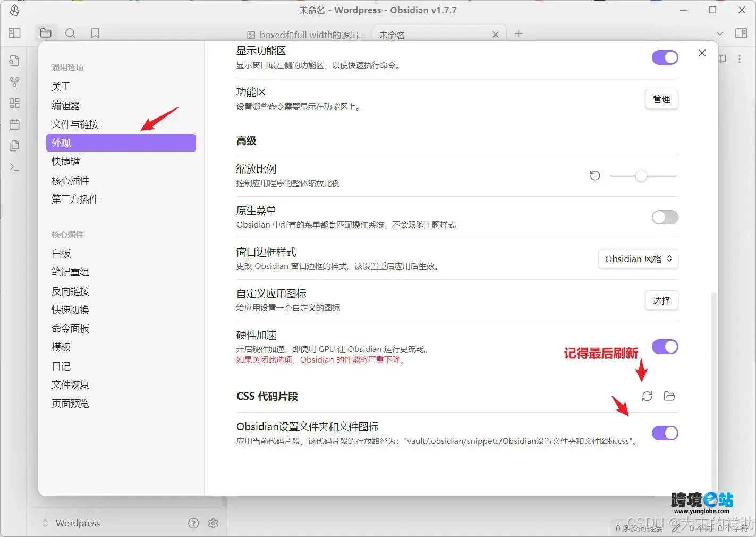Open command palette ribbon icon
756x537 pixels.
(14, 167)
